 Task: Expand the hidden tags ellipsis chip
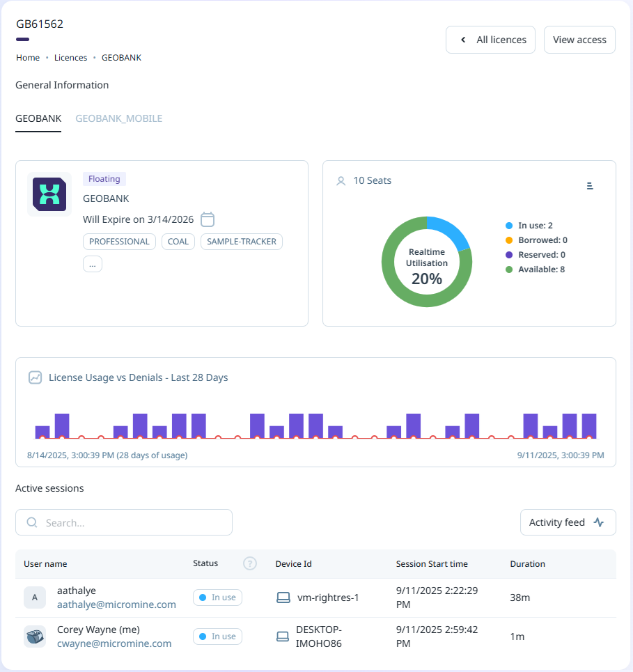coord(93,264)
